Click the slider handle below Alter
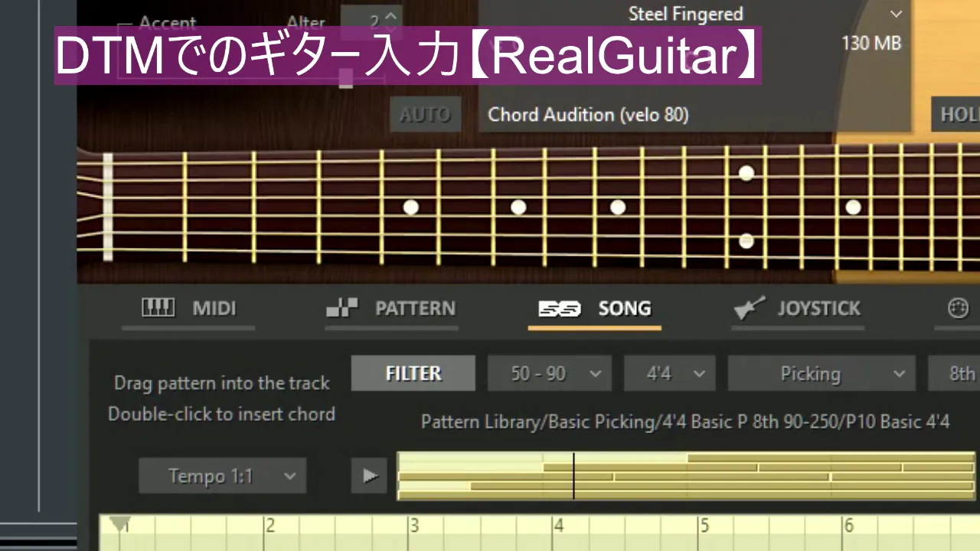 [346, 78]
